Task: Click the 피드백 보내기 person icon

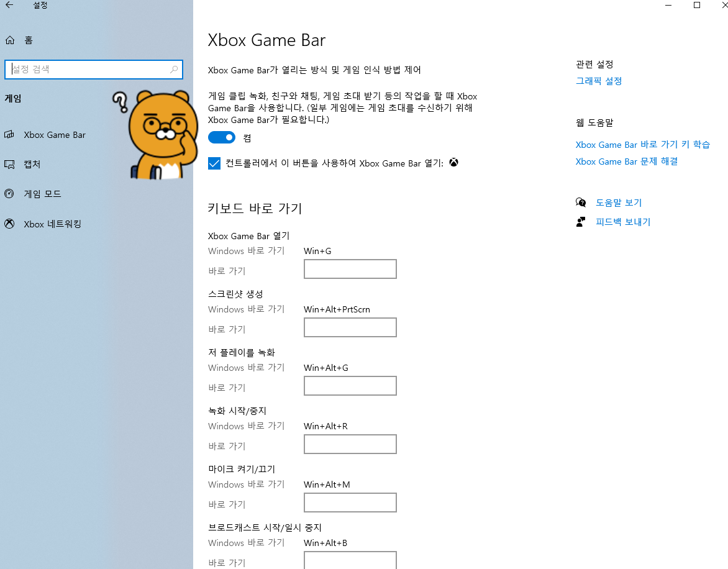Action: click(580, 222)
